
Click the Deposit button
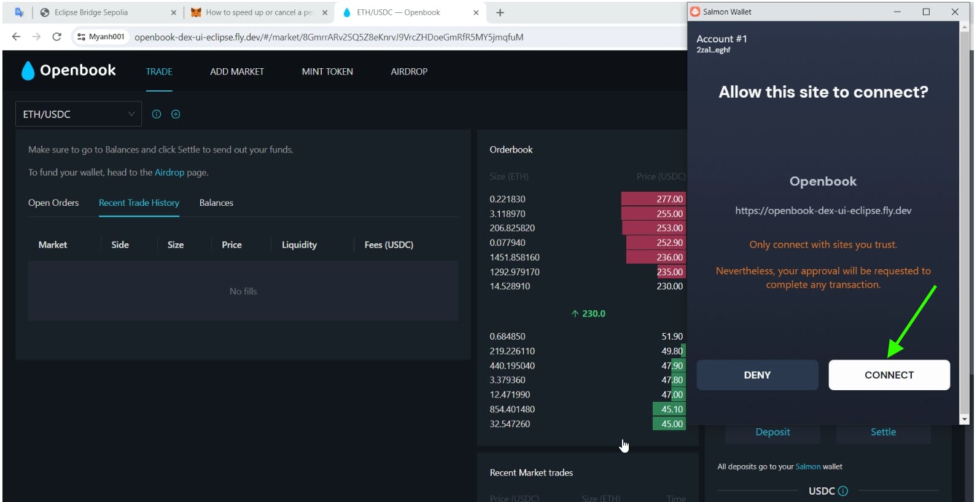pyautogui.click(x=772, y=432)
